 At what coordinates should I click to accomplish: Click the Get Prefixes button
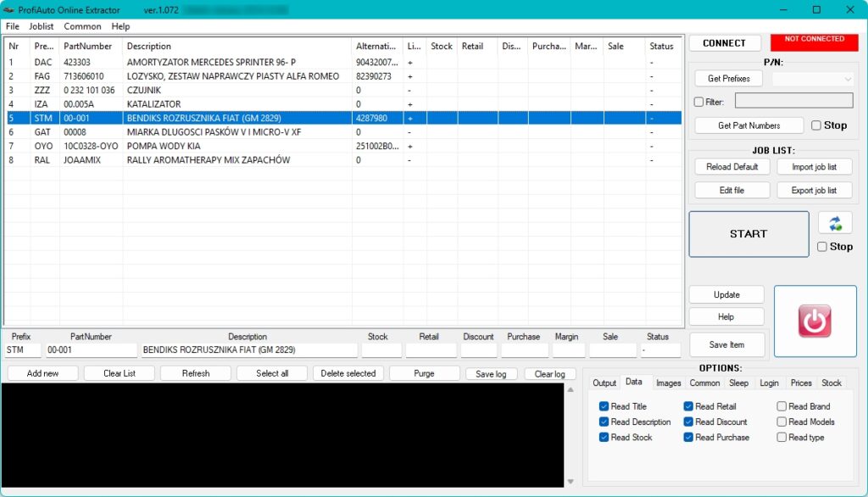click(x=728, y=79)
